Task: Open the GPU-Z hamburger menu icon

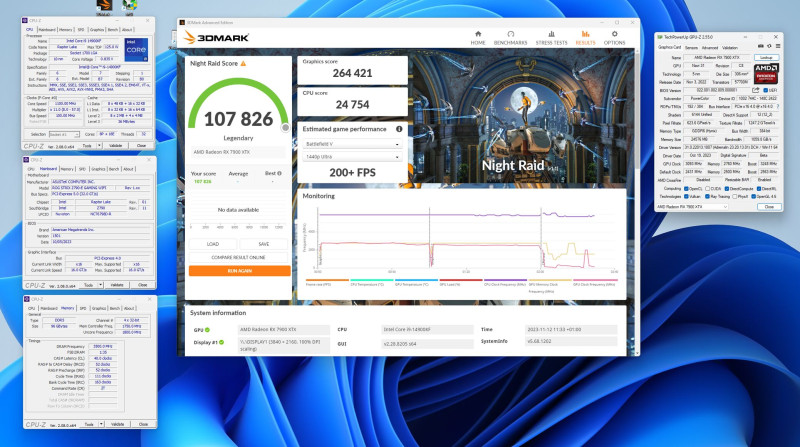Action: click(x=776, y=46)
